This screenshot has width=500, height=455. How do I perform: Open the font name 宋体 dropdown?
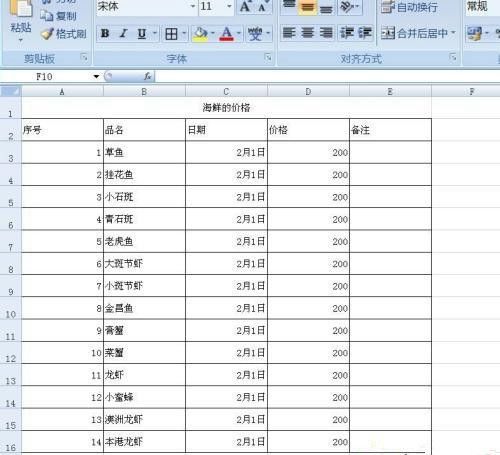193,6
